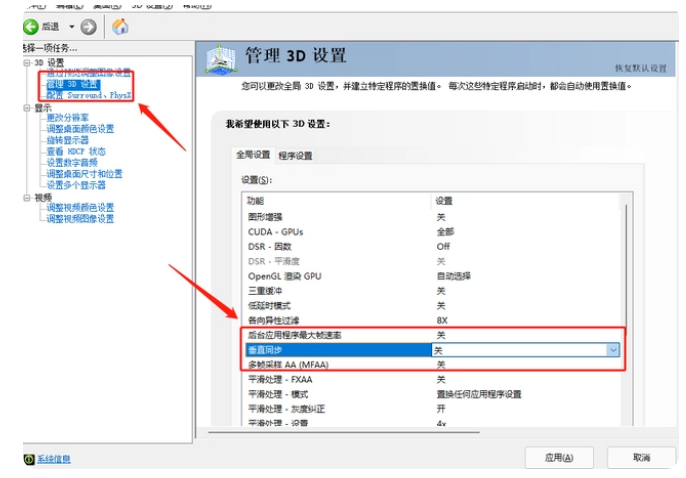686x478 pixels.
Task: Click the 取消 button
Action: click(641, 458)
